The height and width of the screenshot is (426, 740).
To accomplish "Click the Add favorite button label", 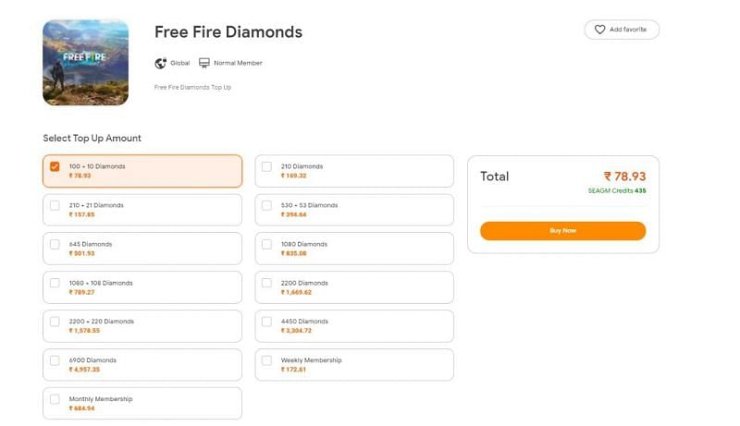I will point(628,30).
